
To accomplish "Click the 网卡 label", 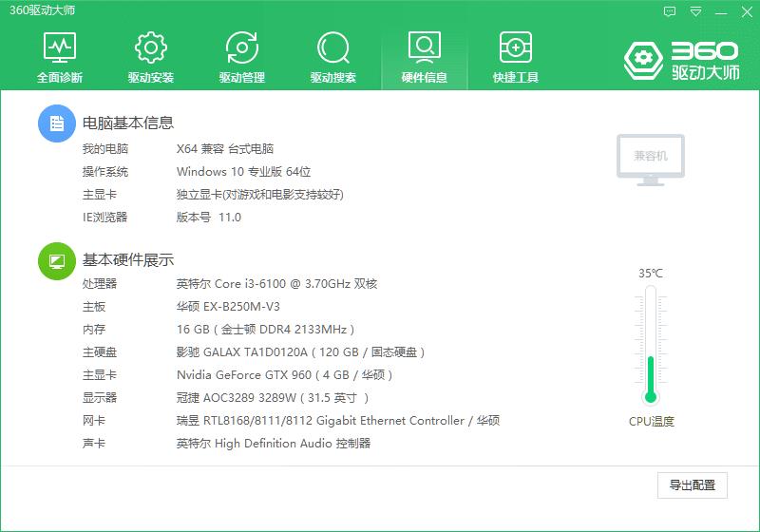I will [93, 421].
